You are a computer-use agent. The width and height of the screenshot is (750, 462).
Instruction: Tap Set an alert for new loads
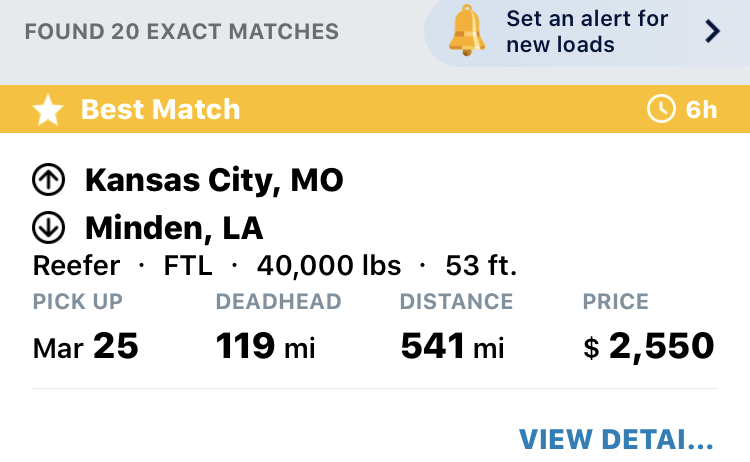point(587,32)
